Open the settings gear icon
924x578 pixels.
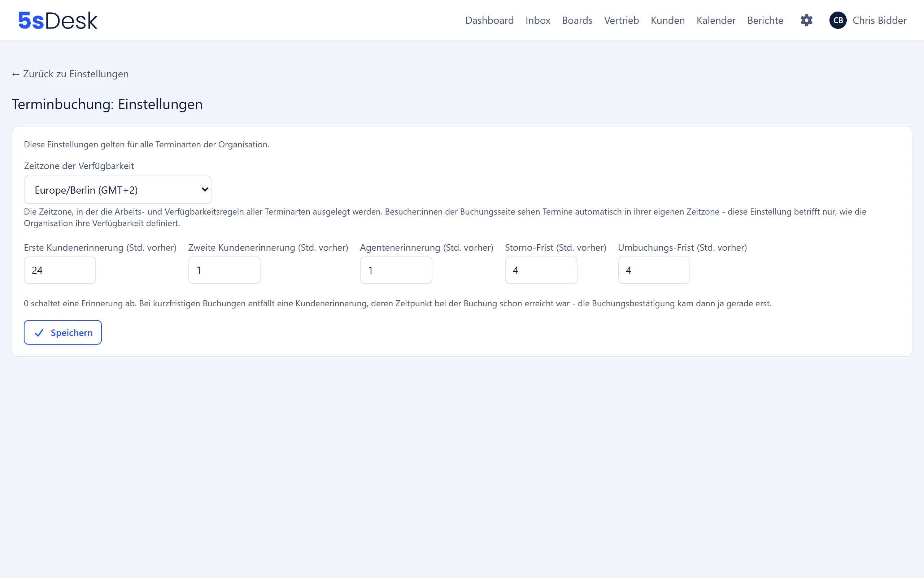(806, 20)
